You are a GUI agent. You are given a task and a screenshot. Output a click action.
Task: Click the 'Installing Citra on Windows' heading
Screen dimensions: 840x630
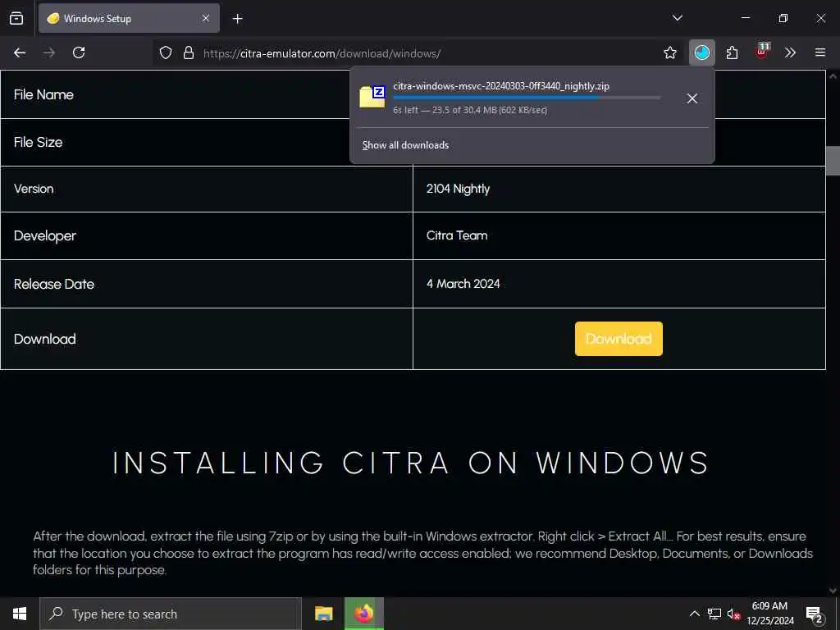pos(411,463)
